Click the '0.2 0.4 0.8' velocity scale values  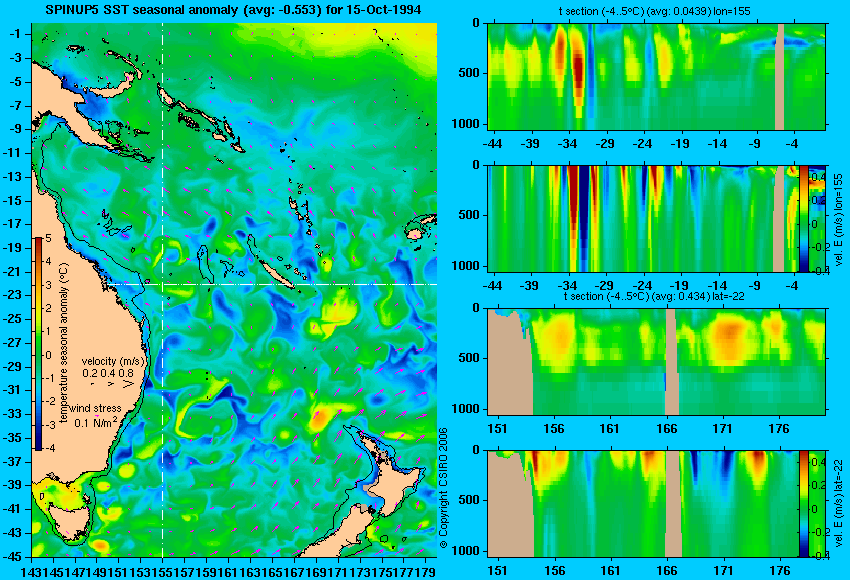[x=108, y=373]
